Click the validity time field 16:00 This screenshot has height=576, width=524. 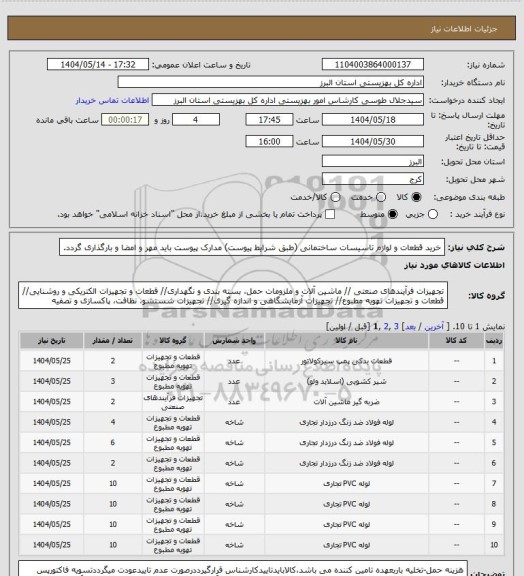(x=269, y=141)
